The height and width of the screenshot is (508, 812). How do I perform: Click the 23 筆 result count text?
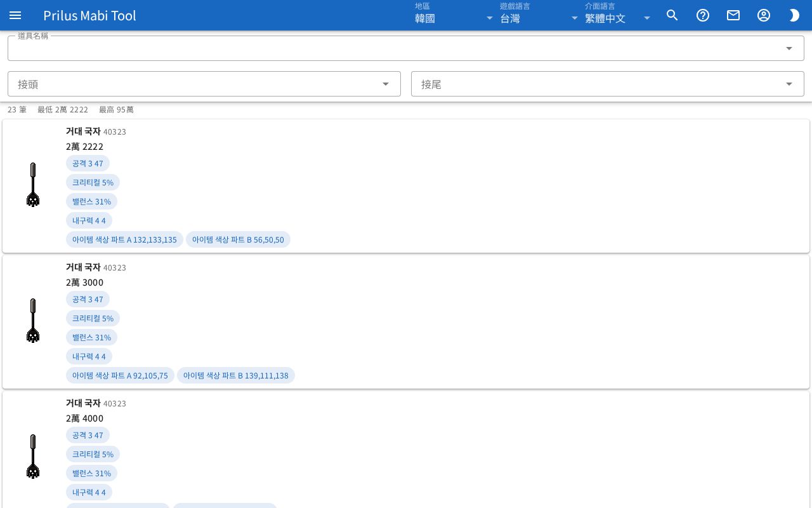[17, 110]
